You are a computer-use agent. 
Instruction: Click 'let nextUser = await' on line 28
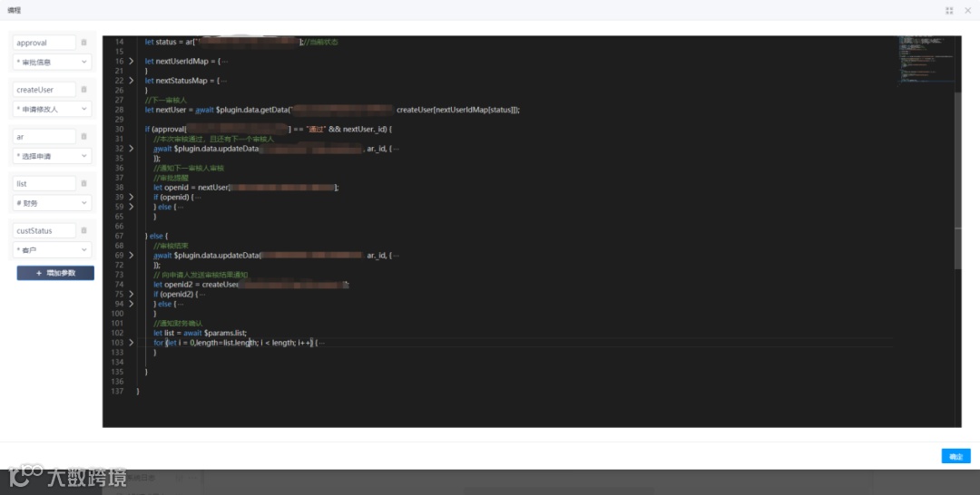179,110
